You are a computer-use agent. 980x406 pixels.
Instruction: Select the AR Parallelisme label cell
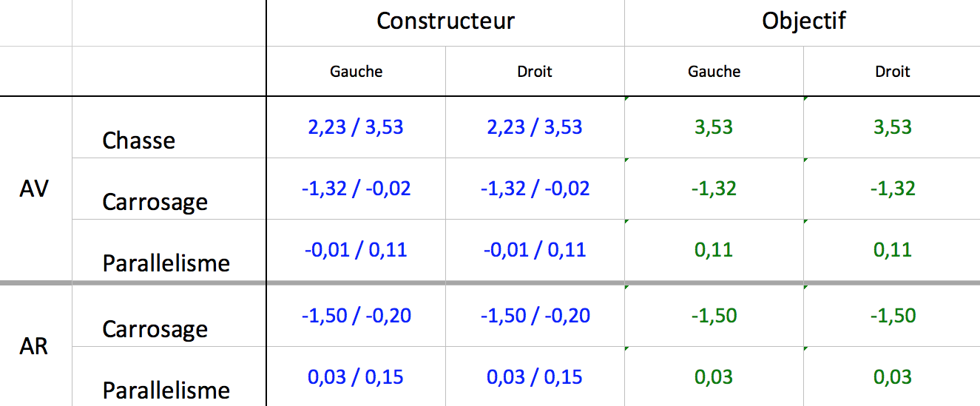tap(169, 376)
